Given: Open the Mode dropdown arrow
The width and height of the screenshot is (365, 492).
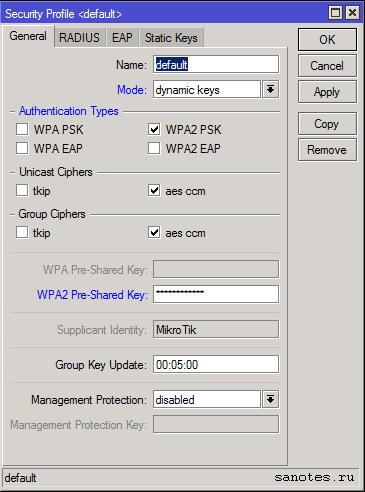Looking at the screenshot, I should 270,89.
